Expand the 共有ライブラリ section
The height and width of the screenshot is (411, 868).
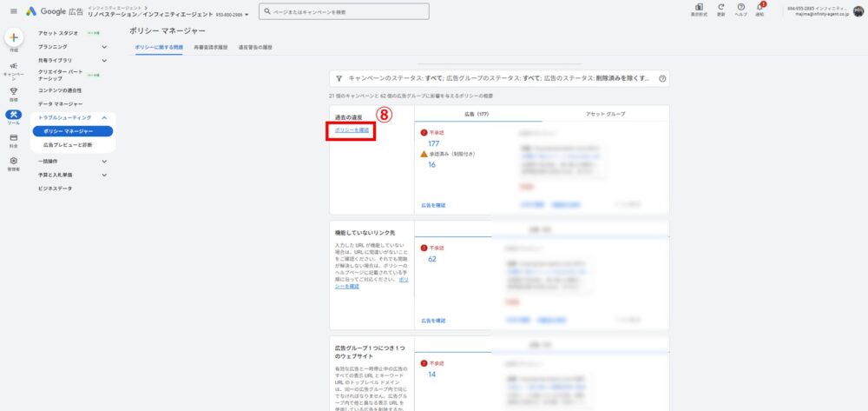[x=104, y=60]
